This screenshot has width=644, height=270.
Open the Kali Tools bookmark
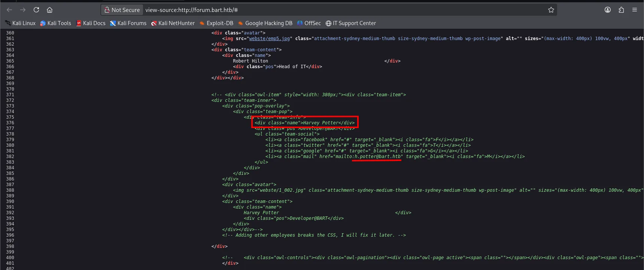tap(55, 23)
